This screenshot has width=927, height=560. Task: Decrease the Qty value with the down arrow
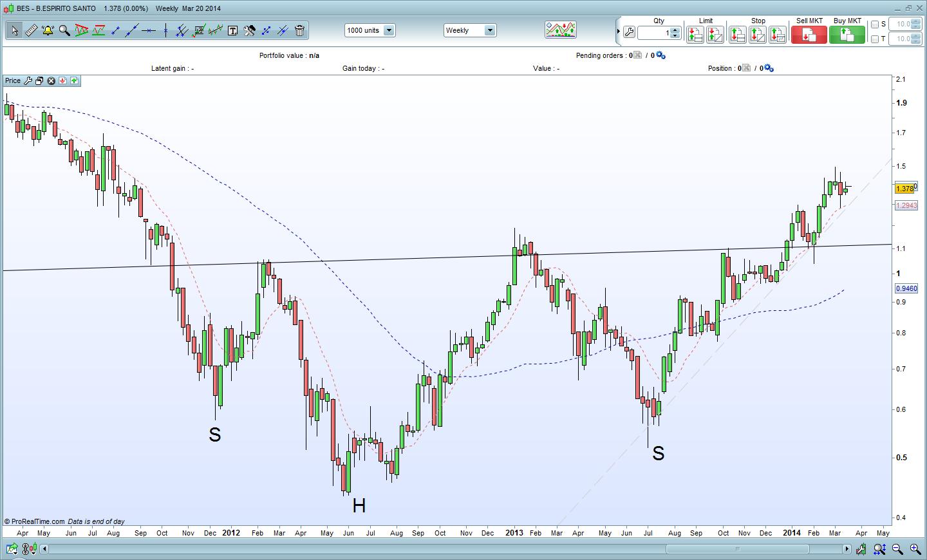[x=675, y=35]
